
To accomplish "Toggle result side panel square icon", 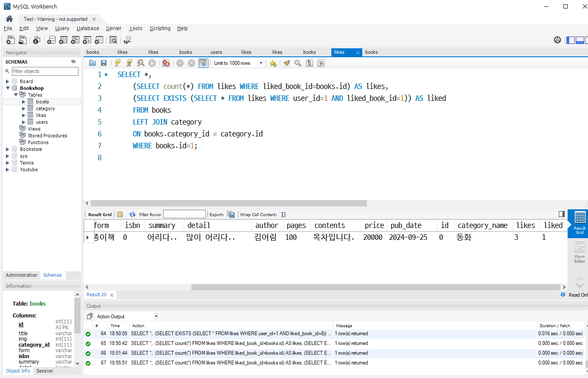I will [x=562, y=214].
